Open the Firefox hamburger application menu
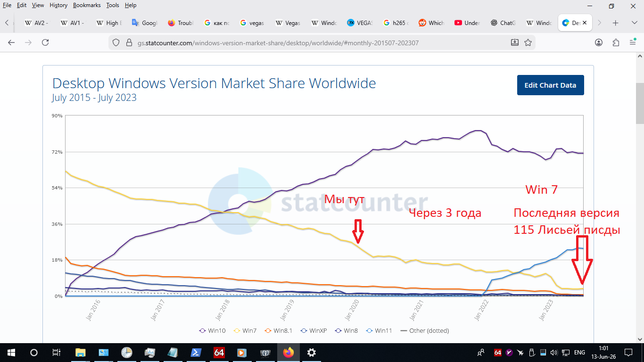This screenshot has width=644, height=362. click(633, 42)
